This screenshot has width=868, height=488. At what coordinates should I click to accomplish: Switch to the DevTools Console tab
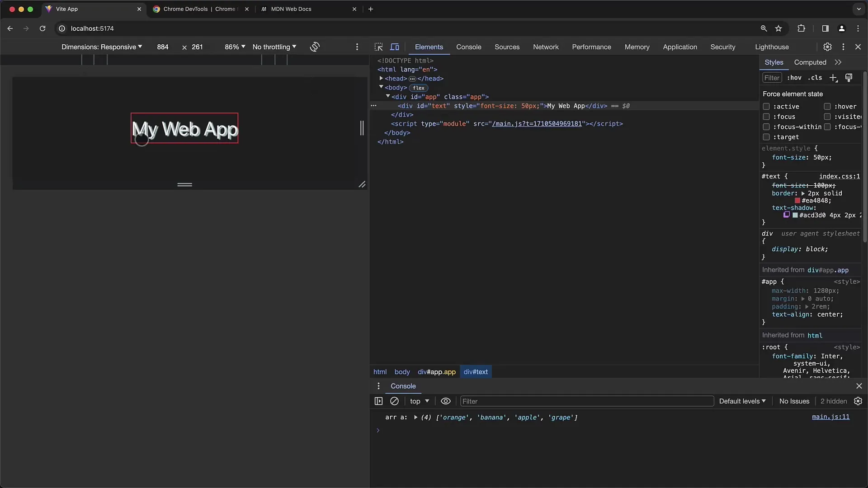pyautogui.click(x=468, y=47)
